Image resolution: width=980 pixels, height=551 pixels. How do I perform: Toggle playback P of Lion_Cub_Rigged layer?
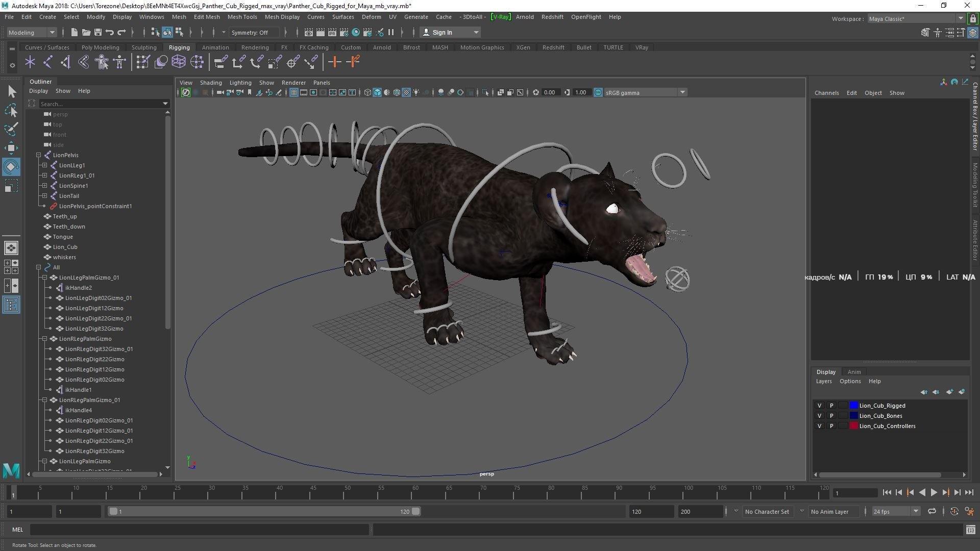[x=831, y=406]
